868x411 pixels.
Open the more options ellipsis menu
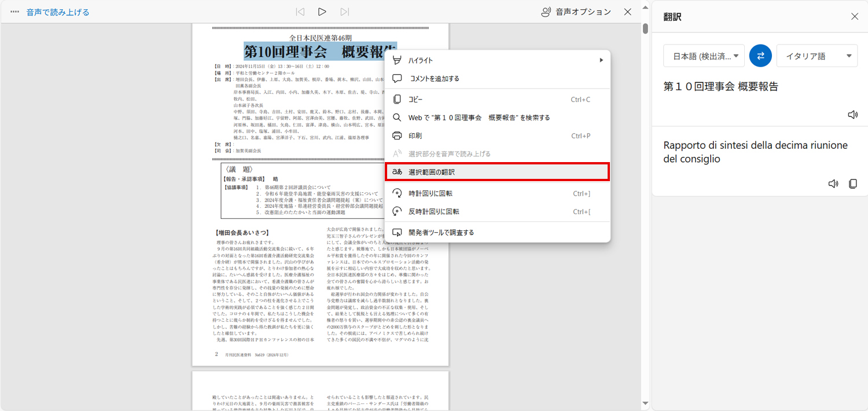[x=14, y=12]
